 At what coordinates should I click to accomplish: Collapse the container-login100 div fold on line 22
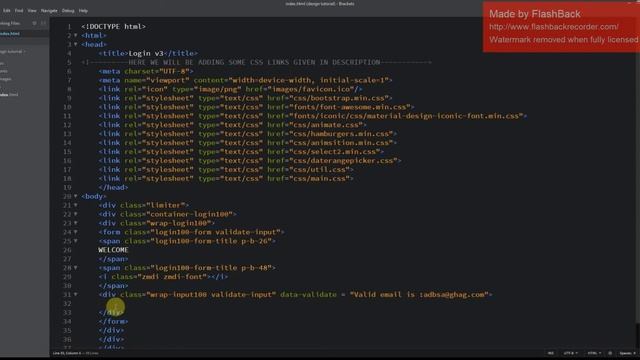pos(76,214)
